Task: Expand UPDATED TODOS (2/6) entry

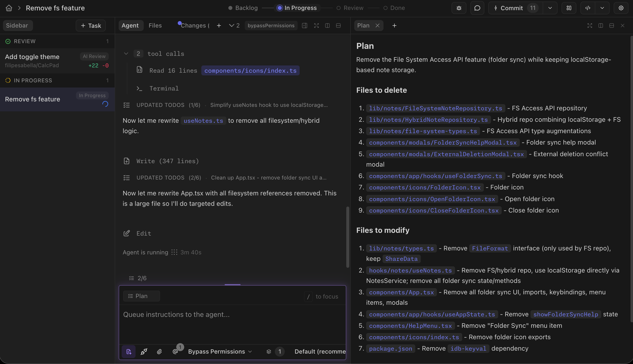Action: (225, 178)
